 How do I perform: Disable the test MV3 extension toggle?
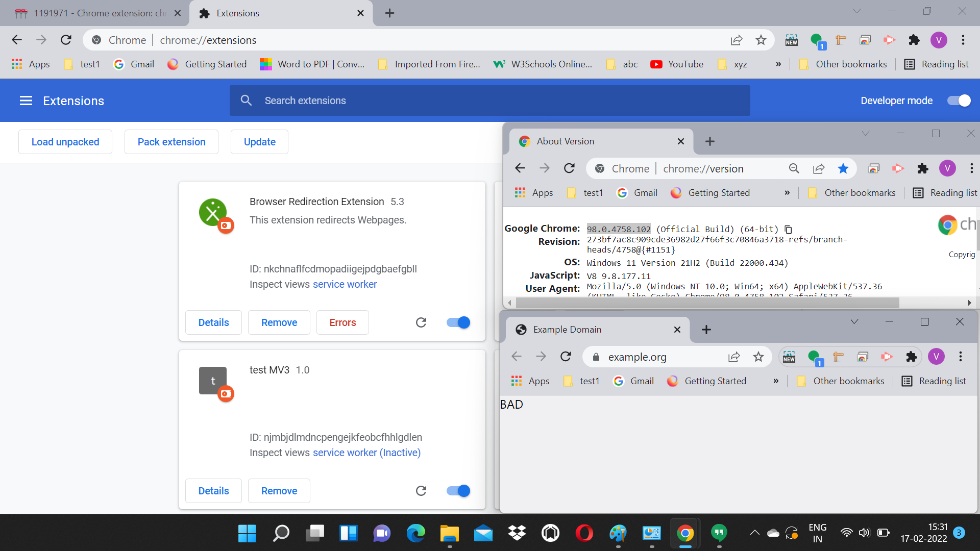pos(458,491)
